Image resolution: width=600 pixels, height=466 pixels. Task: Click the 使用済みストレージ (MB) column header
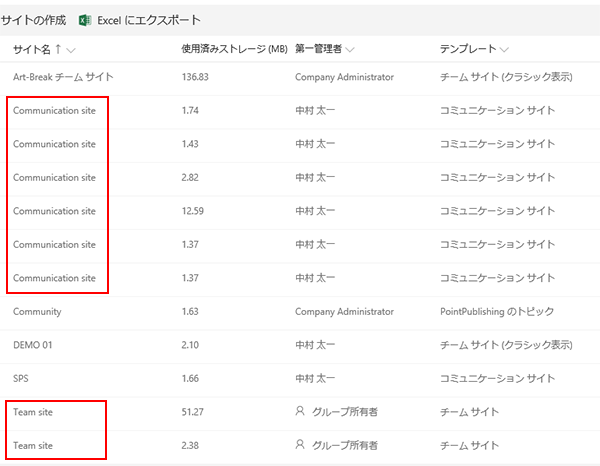[234, 49]
